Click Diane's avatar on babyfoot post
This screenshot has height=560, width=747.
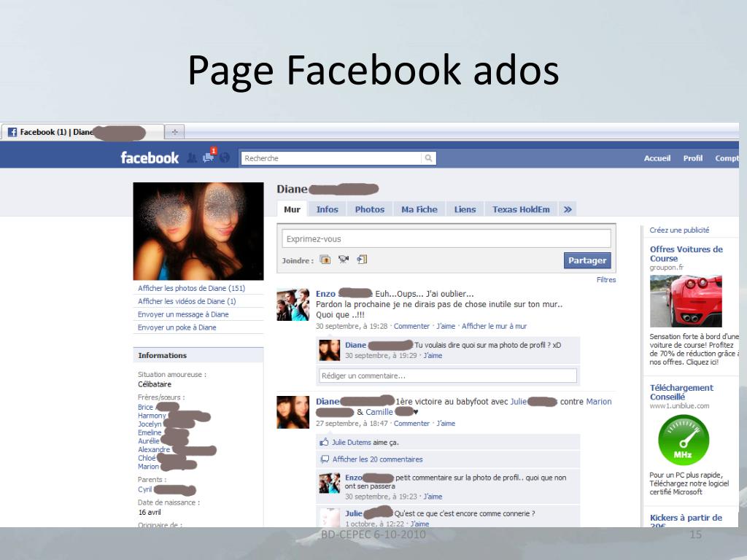point(293,413)
